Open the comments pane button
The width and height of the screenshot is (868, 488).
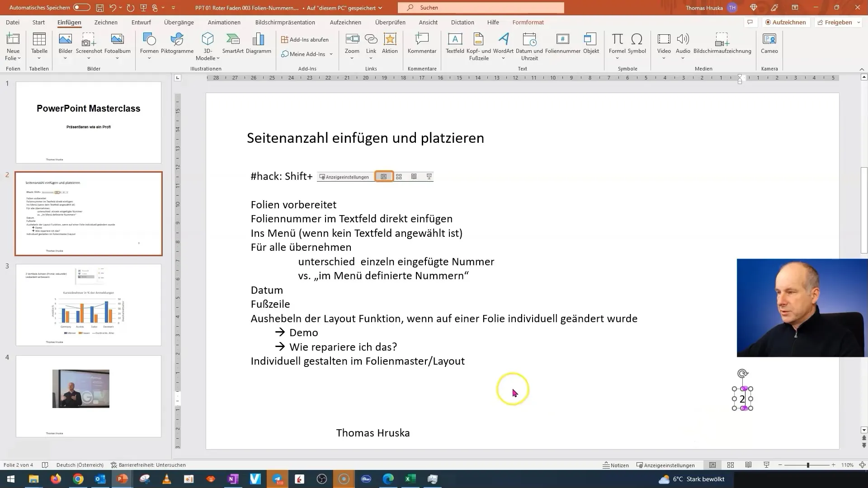750,22
